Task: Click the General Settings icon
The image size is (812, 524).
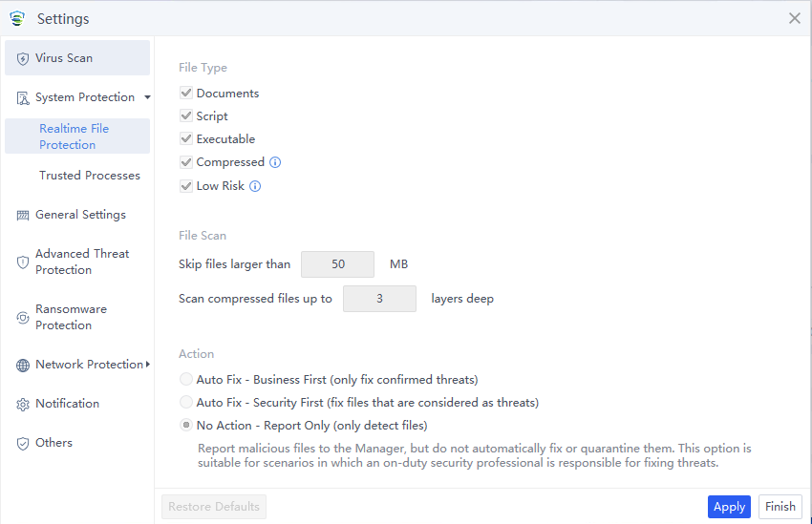Action: point(23,215)
